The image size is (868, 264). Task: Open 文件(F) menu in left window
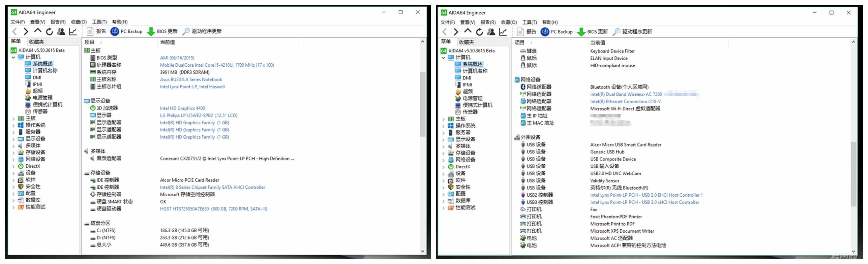point(17,22)
